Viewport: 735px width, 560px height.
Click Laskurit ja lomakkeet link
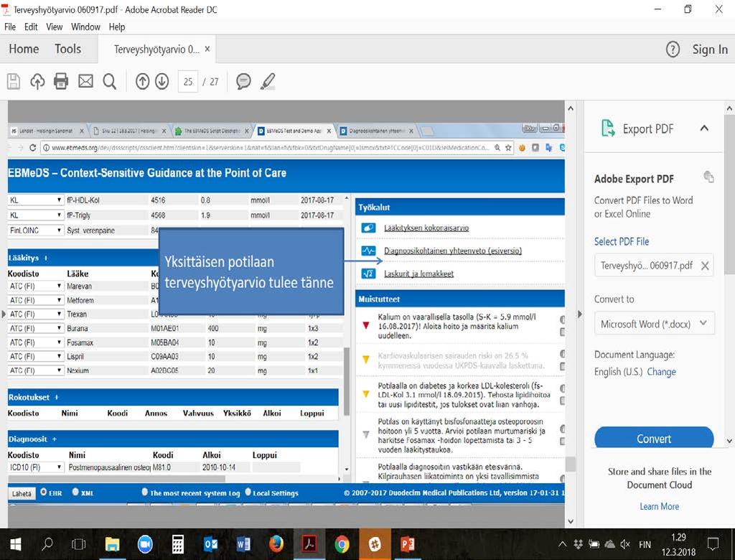click(x=418, y=274)
